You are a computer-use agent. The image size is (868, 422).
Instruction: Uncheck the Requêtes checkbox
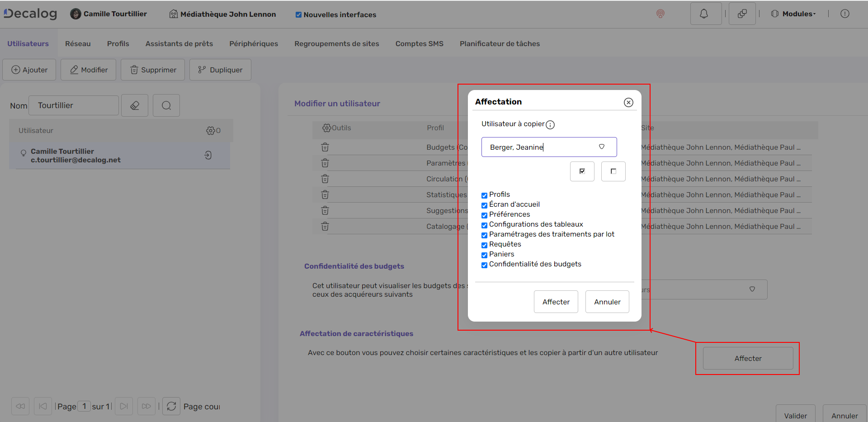pos(484,245)
